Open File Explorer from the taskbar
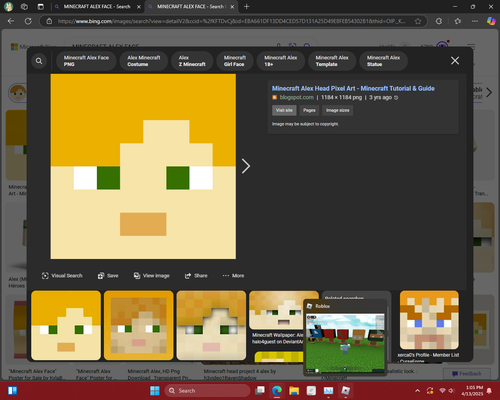 click(294, 390)
